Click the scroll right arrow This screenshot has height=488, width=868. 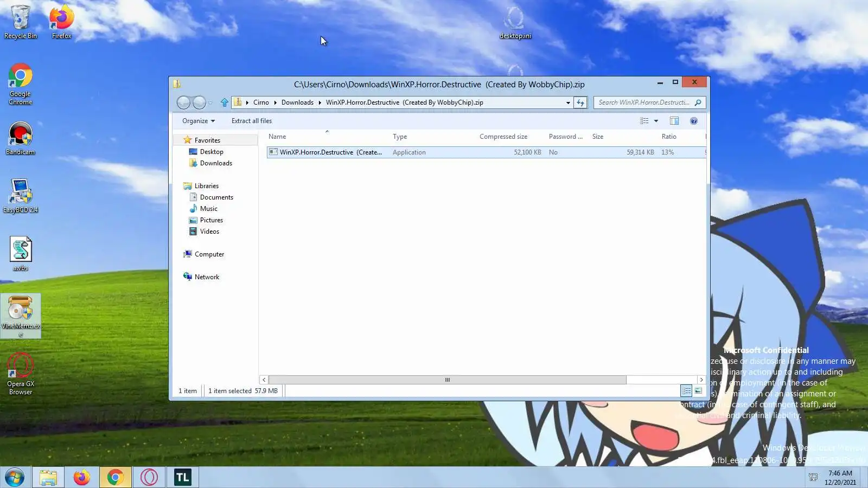click(x=701, y=380)
